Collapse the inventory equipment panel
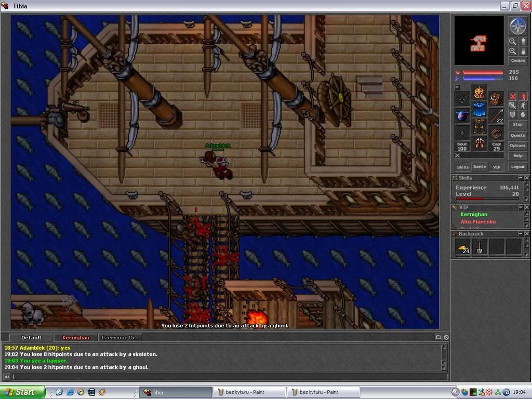This screenshot has height=399, width=532. pos(457,87)
